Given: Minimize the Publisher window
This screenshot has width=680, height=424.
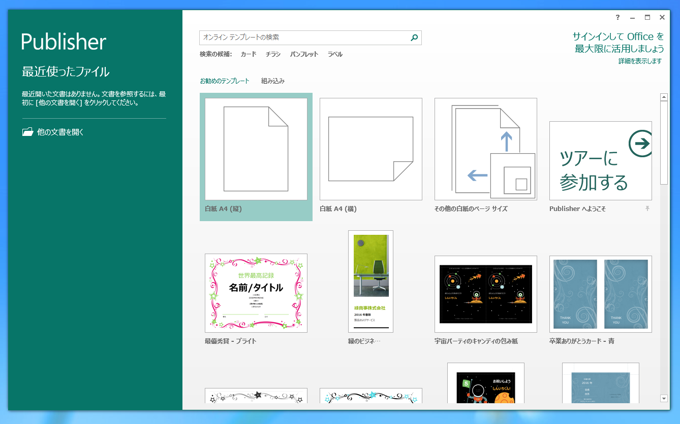Looking at the screenshot, I should coord(632,18).
